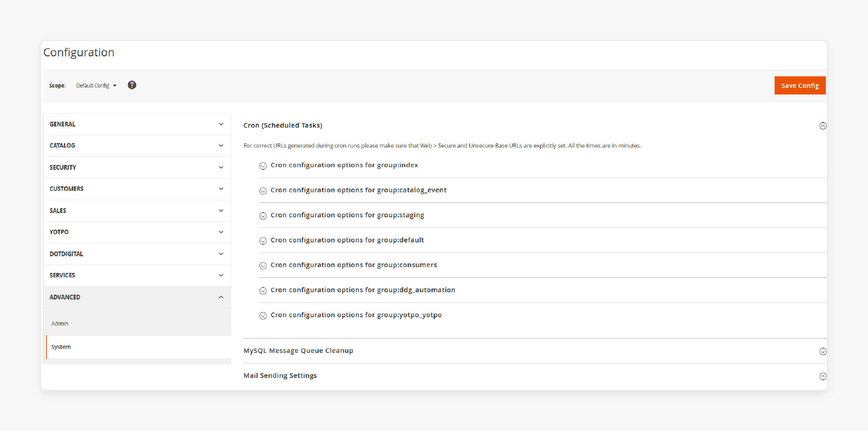Viewport: 868px width, 431px height.
Task: Expand MySQL Message Queue Cleanup section
Action: [x=535, y=351]
